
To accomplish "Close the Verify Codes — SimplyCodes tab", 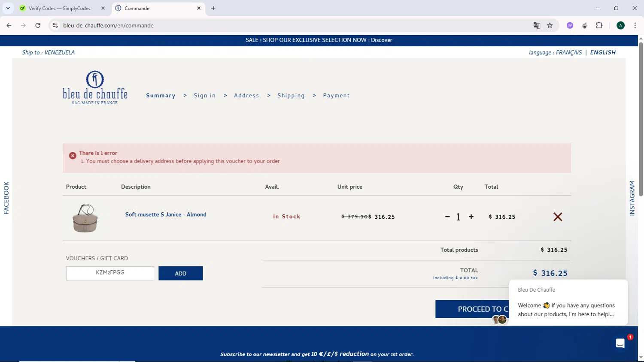I will point(103,8).
